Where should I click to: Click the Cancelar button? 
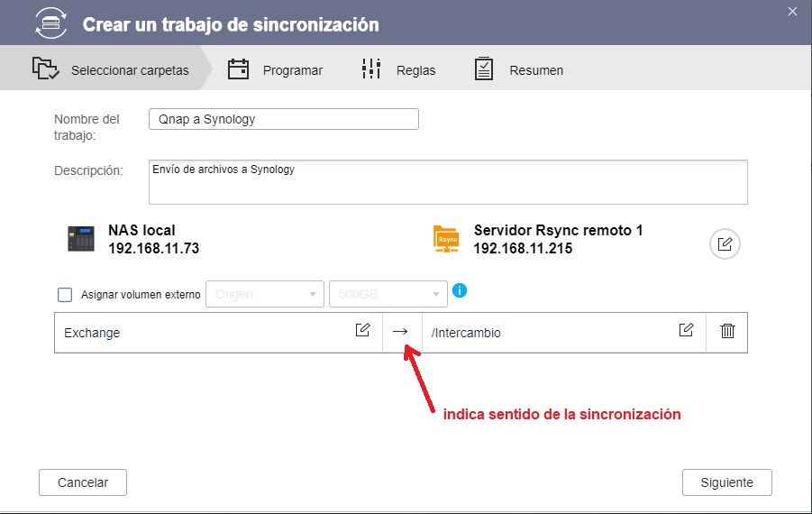(83, 482)
